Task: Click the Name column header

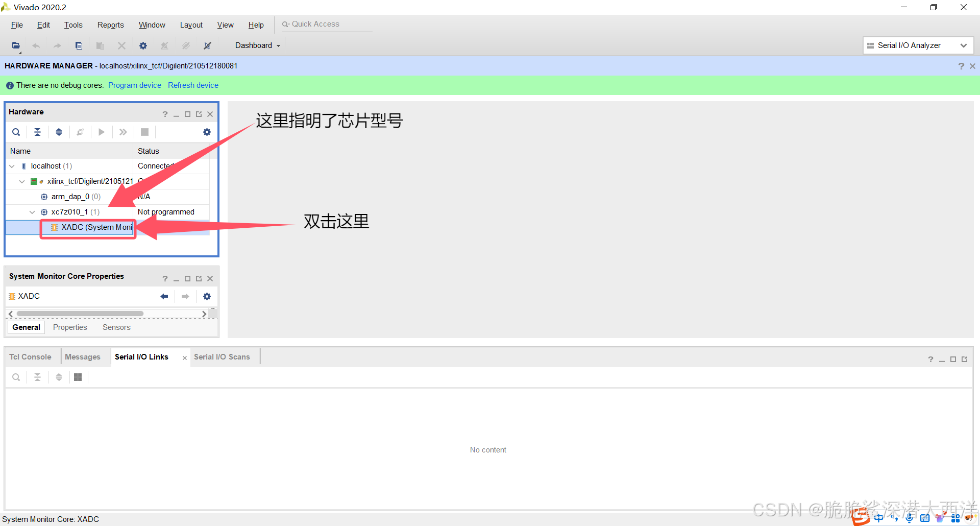Action: point(69,151)
